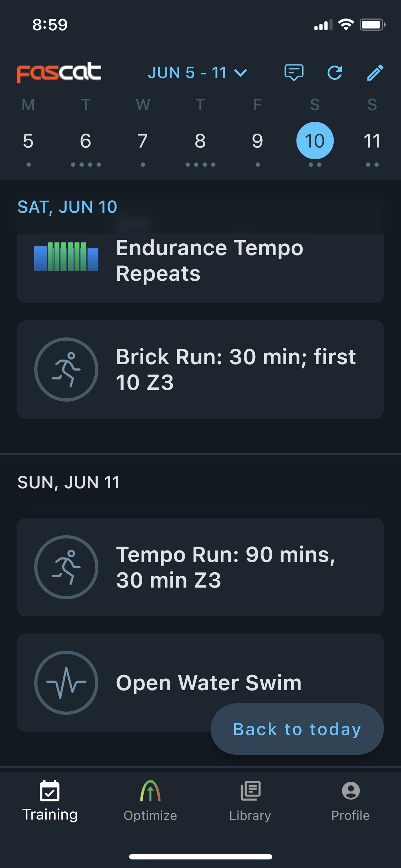Open the Endurance Tempo Repeats workout
The width and height of the screenshot is (401, 868).
[200, 268]
